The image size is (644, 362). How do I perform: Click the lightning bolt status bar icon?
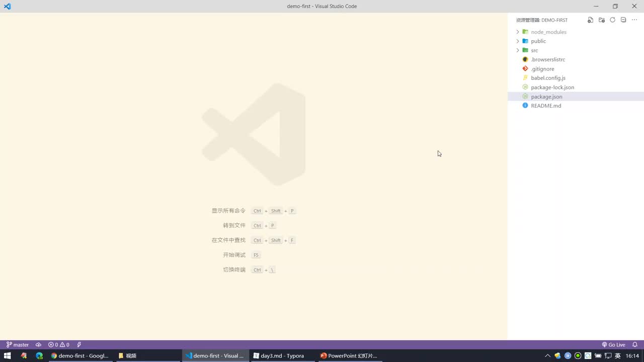(x=79, y=345)
